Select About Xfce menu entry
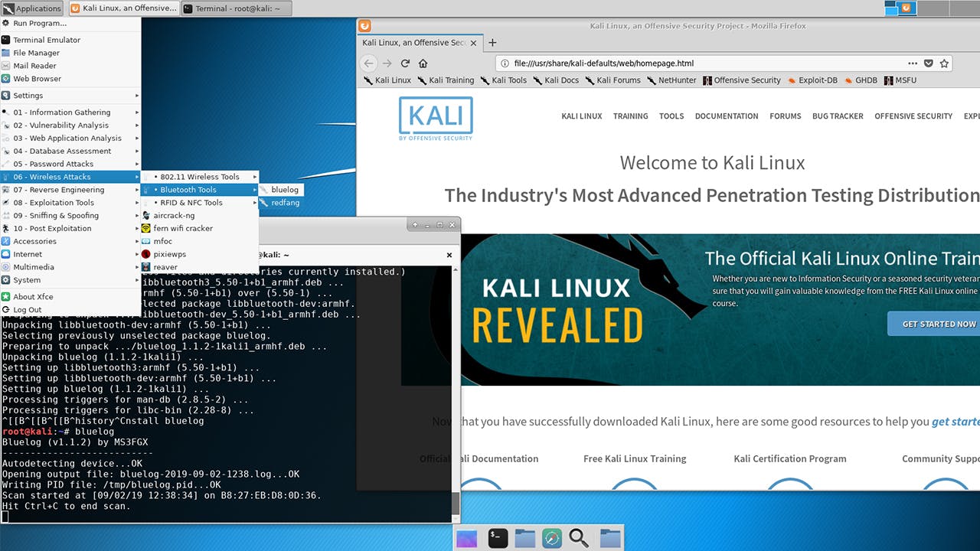Viewport: 980px width, 551px height. pos(70,297)
